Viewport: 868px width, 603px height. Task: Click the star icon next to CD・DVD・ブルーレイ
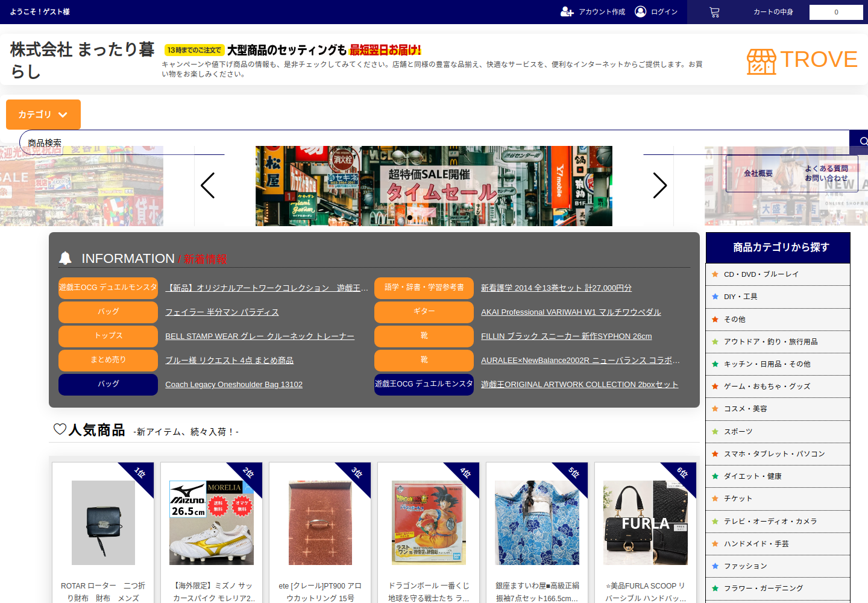click(715, 274)
